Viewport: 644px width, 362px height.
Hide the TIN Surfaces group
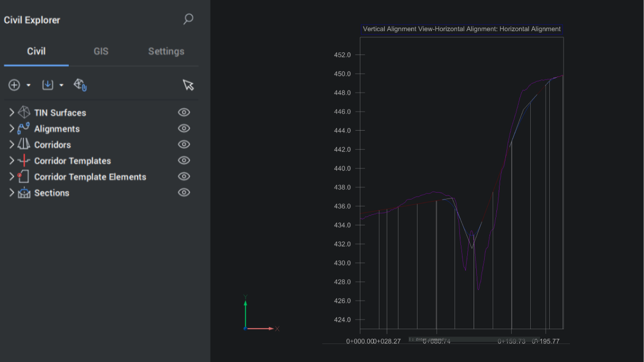(x=184, y=112)
